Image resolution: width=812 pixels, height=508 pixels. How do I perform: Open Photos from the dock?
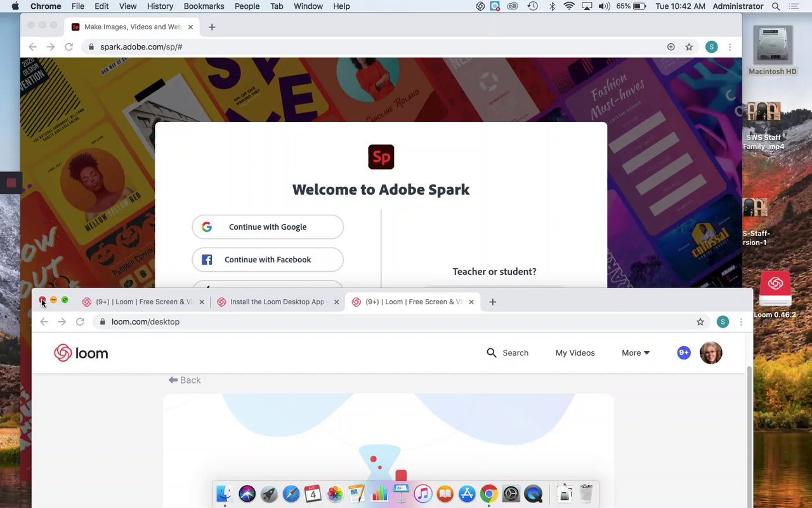(335, 493)
